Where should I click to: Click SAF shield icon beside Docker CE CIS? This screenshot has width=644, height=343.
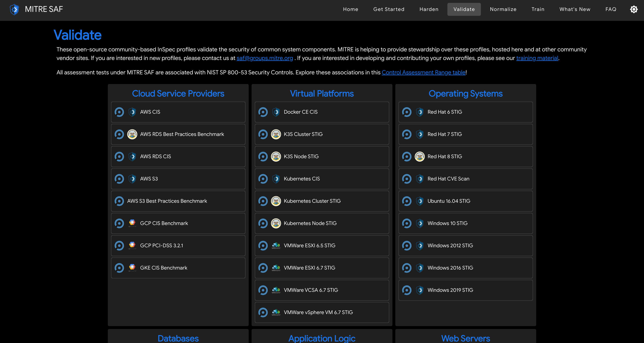276,112
